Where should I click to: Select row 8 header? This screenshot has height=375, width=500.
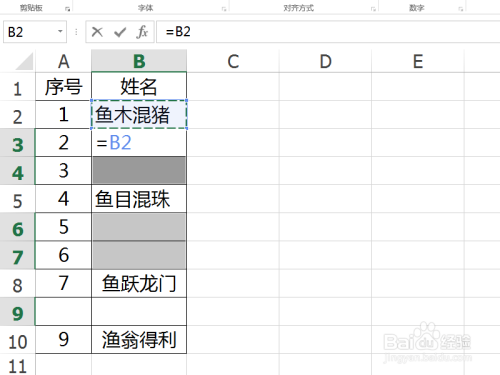coord(17,283)
